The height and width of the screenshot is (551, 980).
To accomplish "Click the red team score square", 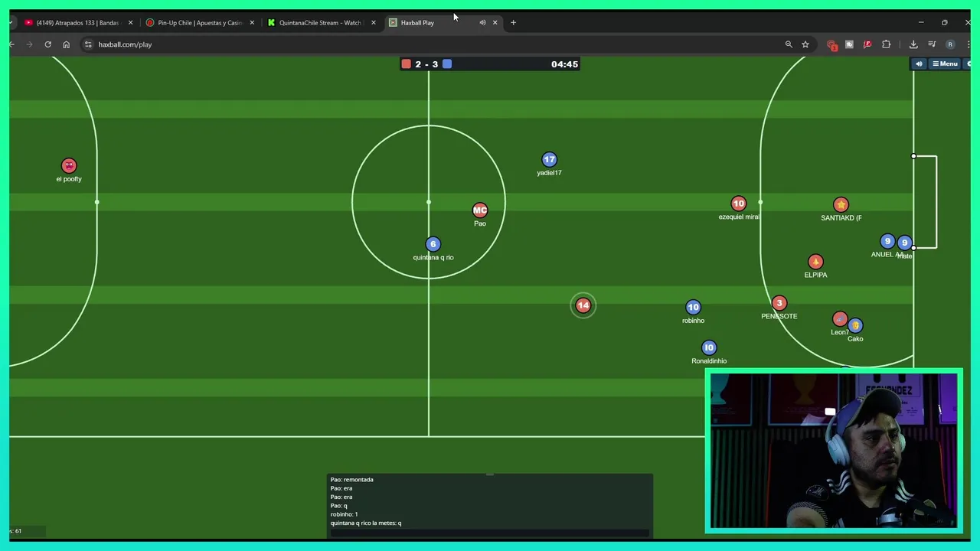I will 407,64.
